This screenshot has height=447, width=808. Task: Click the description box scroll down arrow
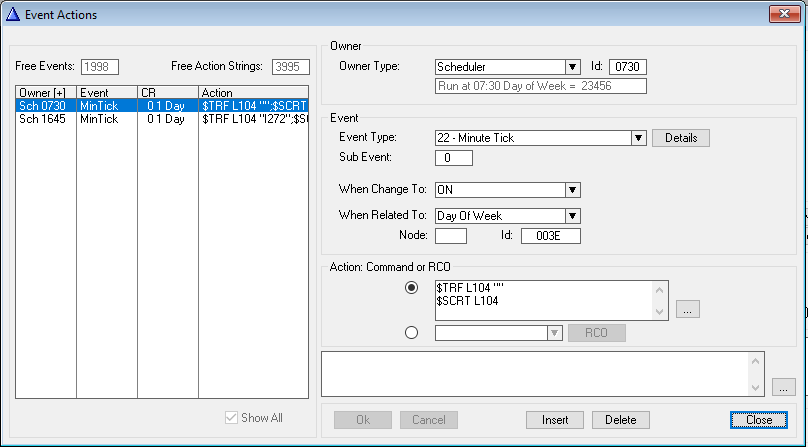click(x=755, y=388)
